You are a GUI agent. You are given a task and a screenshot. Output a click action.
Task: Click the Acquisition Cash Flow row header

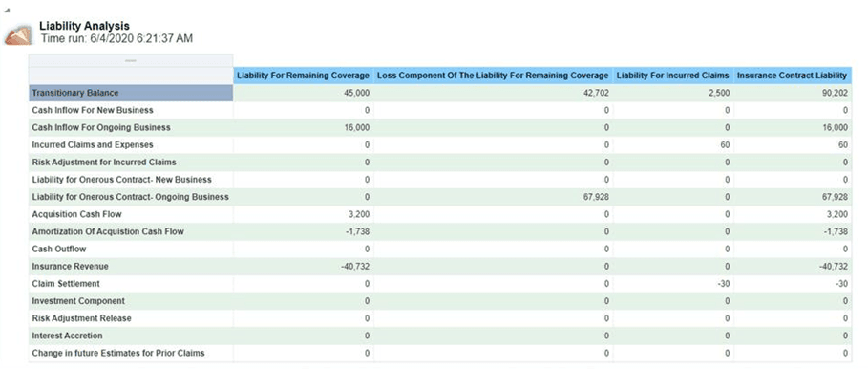click(x=131, y=214)
